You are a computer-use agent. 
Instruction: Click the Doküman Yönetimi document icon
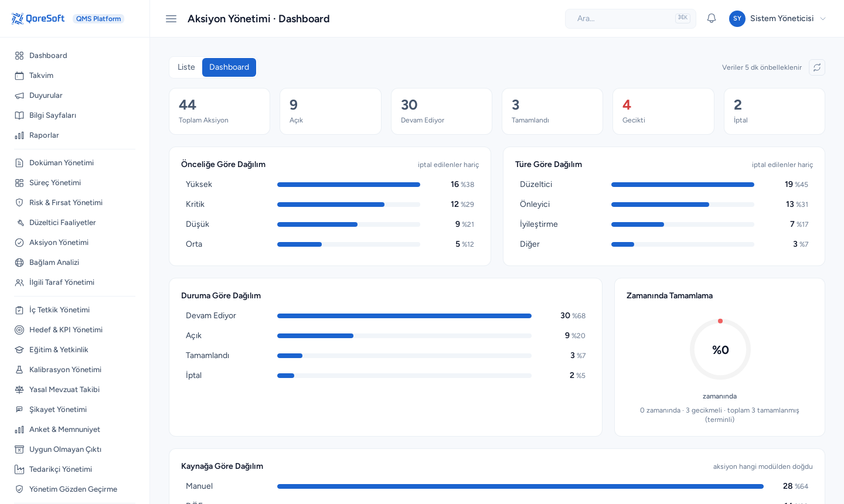(19, 163)
